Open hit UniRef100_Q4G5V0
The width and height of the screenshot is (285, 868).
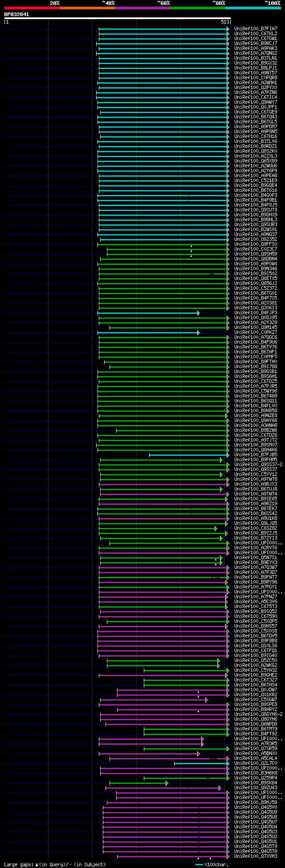tap(256, 807)
